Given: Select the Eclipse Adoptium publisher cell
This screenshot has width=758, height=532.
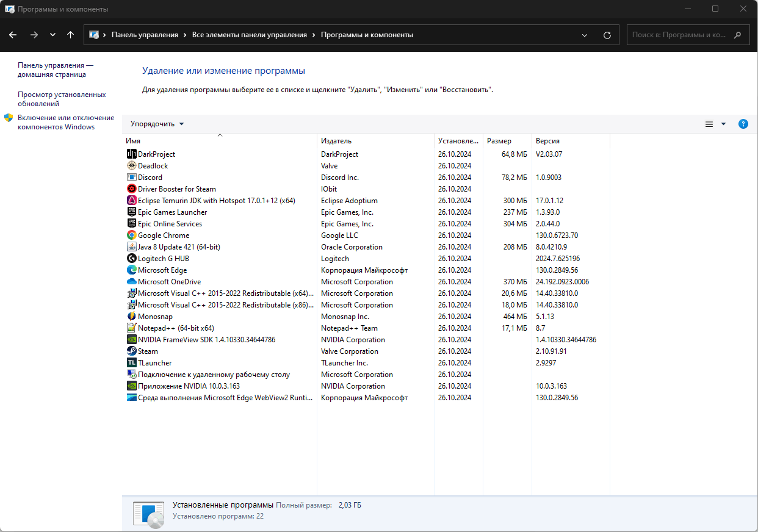Looking at the screenshot, I should coord(349,201).
